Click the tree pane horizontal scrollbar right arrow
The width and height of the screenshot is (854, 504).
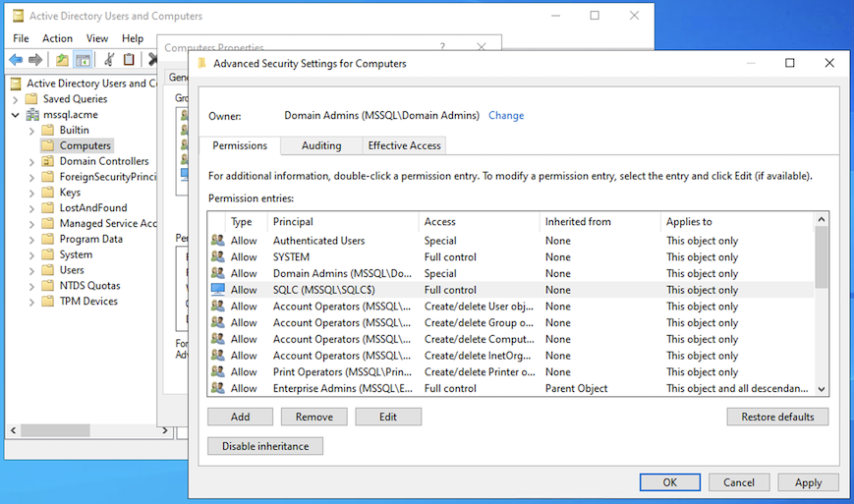[165, 430]
